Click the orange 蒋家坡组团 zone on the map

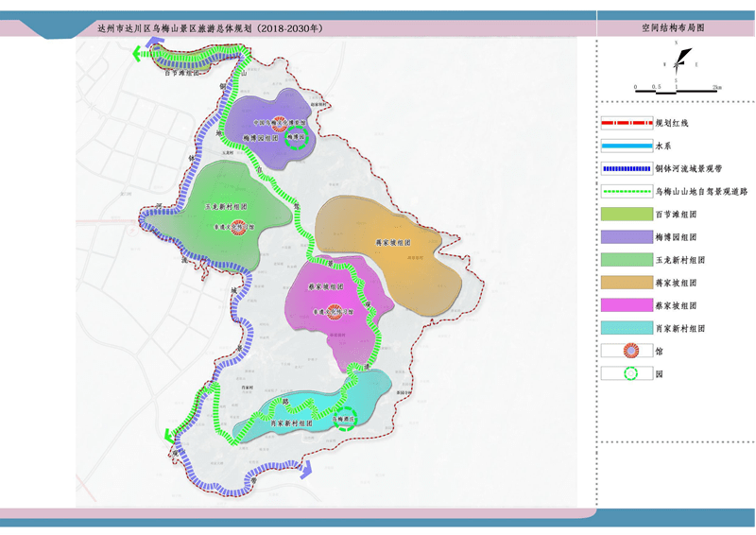tap(387, 248)
